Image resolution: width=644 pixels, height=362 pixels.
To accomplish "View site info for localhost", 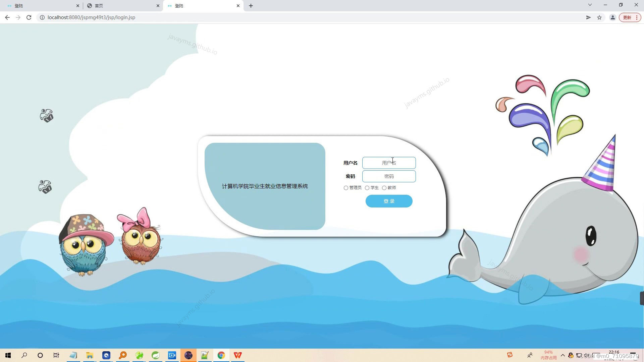I will pos(42,17).
